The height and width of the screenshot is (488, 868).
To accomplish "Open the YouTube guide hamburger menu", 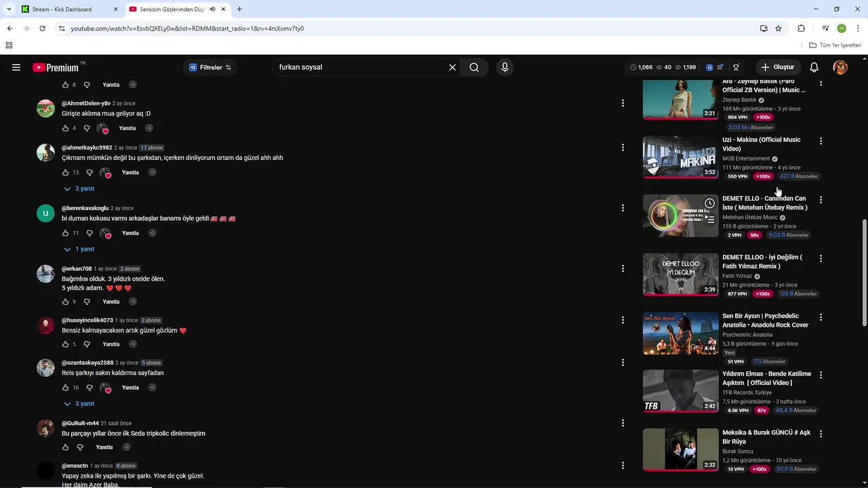I will (16, 67).
